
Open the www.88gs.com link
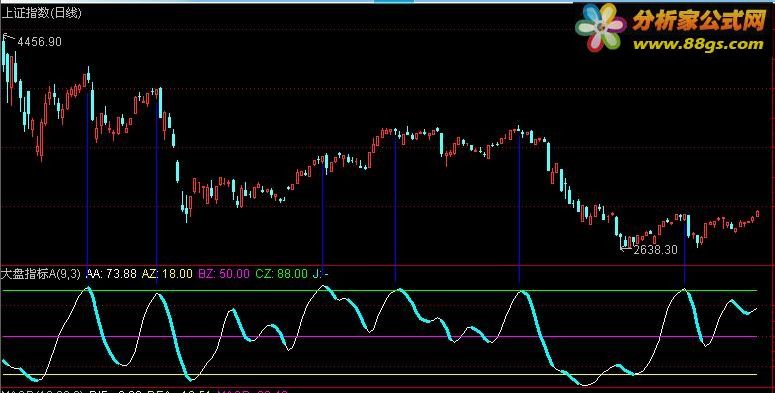698,44
